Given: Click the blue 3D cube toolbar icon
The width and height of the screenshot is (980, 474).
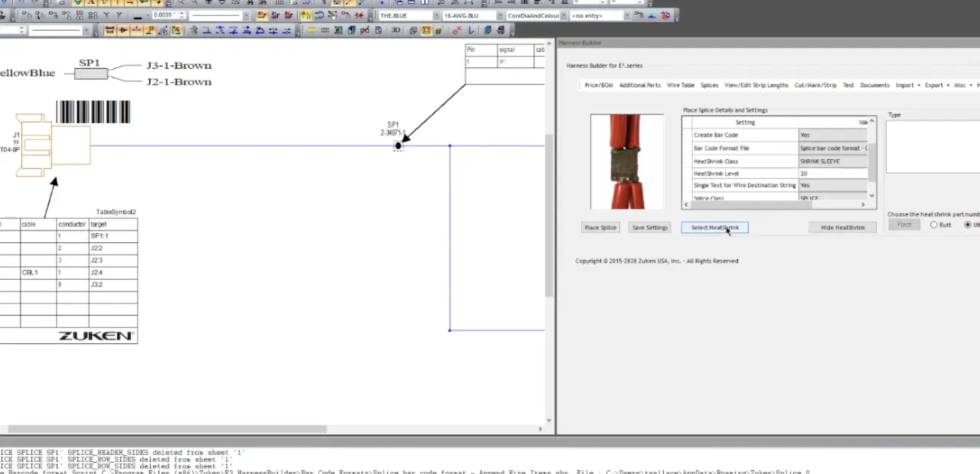Looking at the screenshot, I should tap(487, 30).
